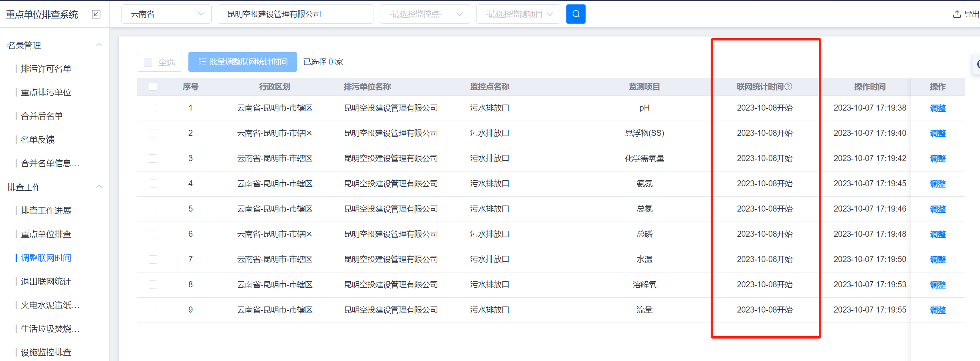Screen dimensions: 980x361
Task: Open 火电水泥造纸… in the sidebar
Action: click(50, 305)
